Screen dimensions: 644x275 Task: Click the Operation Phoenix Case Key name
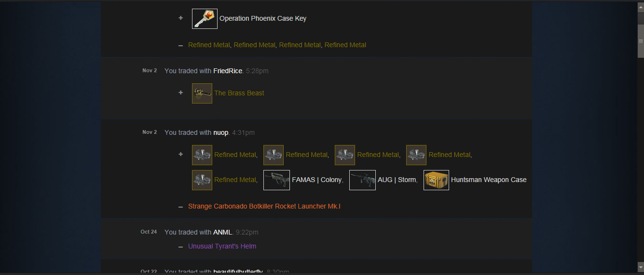point(263,19)
